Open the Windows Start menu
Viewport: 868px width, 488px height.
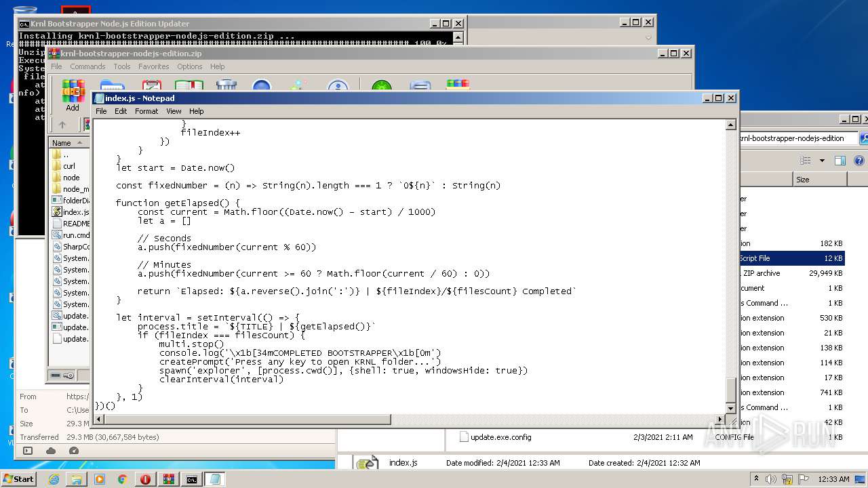tap(18, 479)
